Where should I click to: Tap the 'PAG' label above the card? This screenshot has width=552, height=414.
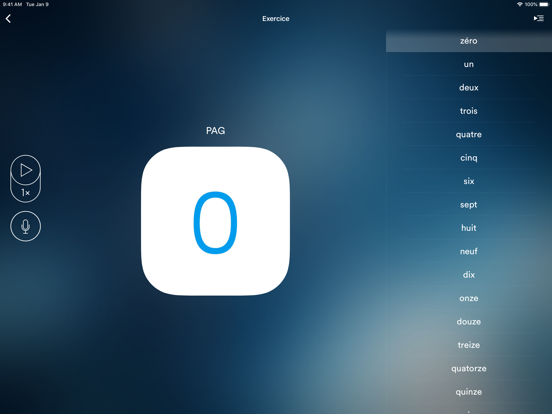point(215,131)
